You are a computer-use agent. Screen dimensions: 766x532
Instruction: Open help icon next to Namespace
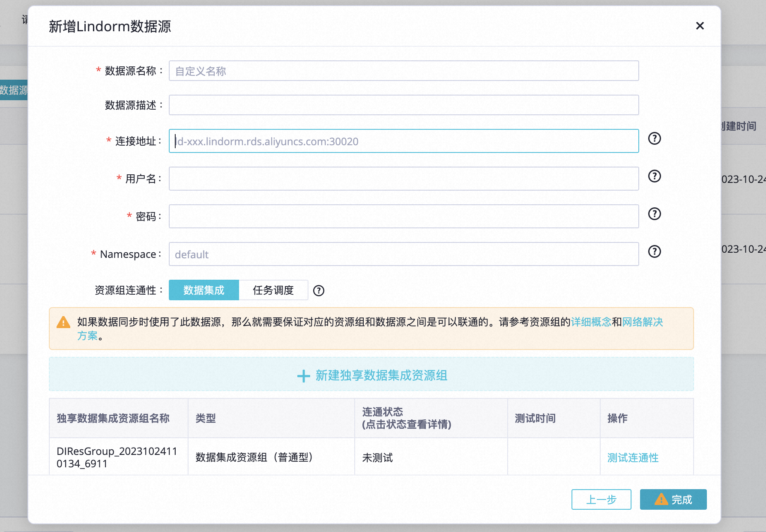654,251
